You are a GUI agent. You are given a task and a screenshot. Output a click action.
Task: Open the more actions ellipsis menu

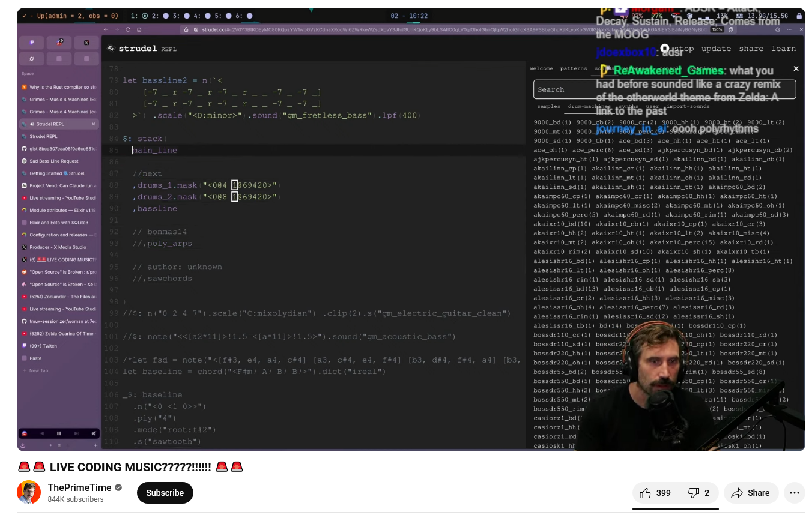pyautogui.click(x=794, y=493)
